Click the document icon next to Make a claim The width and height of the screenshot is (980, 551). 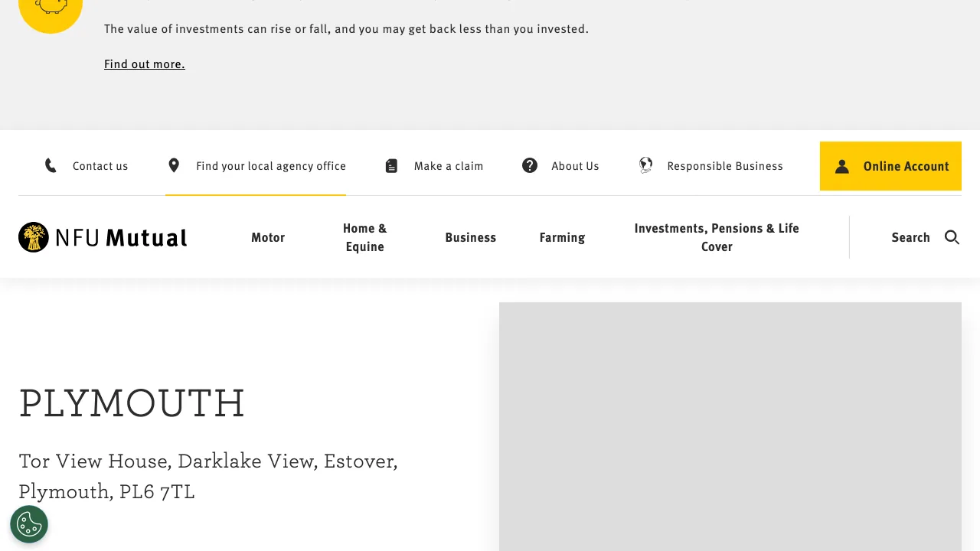[391, 166]
